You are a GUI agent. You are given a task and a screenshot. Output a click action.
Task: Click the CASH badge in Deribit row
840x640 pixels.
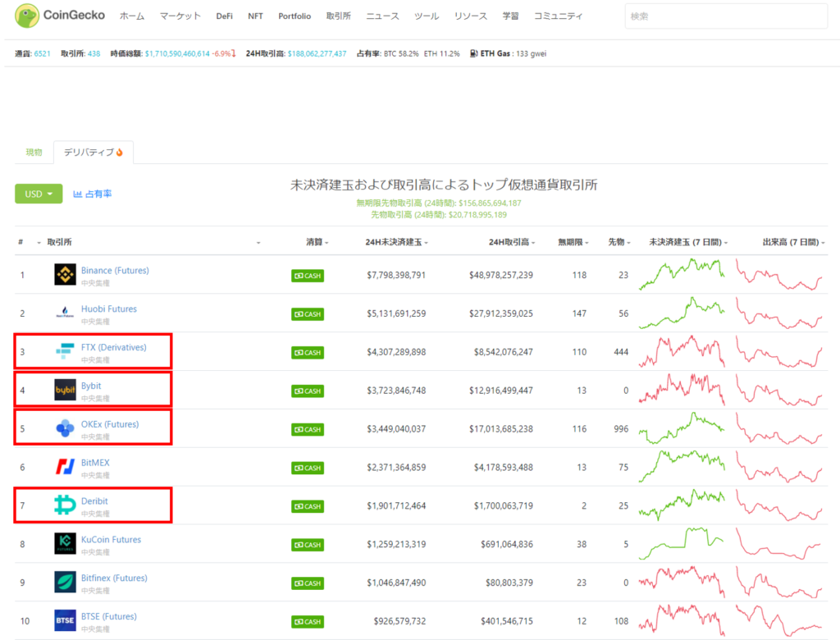click(308, 506)
